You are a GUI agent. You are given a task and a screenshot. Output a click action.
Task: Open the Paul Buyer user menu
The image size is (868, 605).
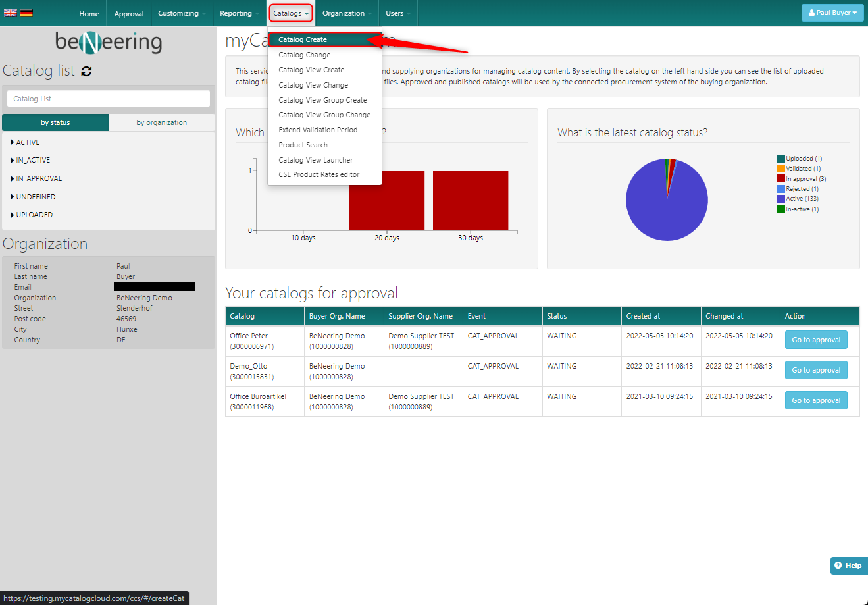tap(832, 13)
